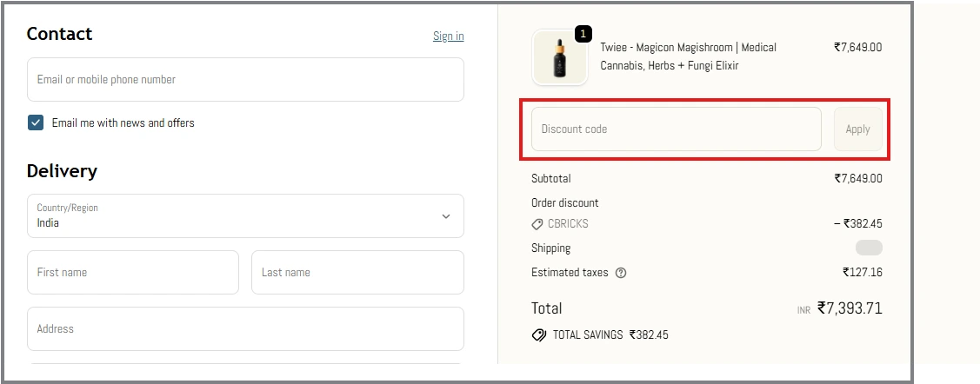This screenshot has width=980, height=384.
Task: Click the product price ₹7,649.00 beside the title
Action: point(858,47)
